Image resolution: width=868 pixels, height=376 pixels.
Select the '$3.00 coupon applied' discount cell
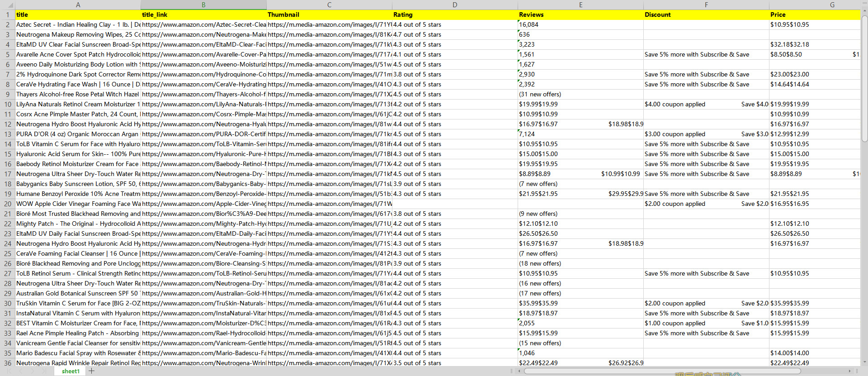click(706, 134)
